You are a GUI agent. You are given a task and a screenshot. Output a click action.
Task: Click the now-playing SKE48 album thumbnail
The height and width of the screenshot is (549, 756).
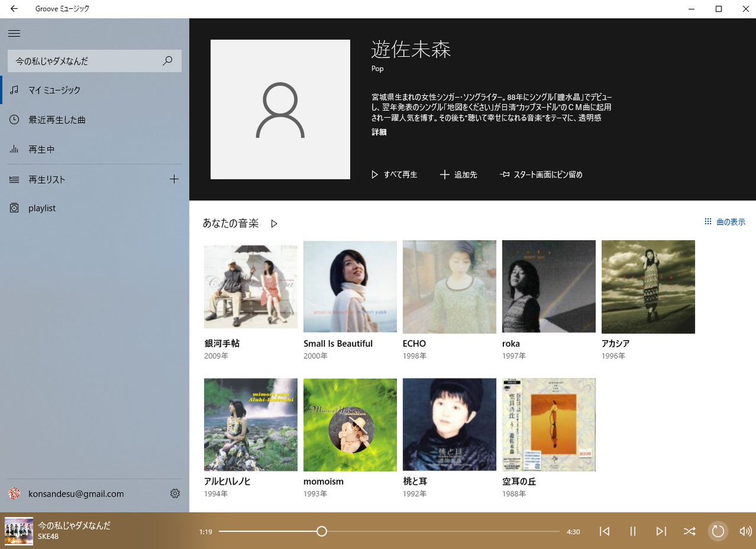(x=18, y=531)
